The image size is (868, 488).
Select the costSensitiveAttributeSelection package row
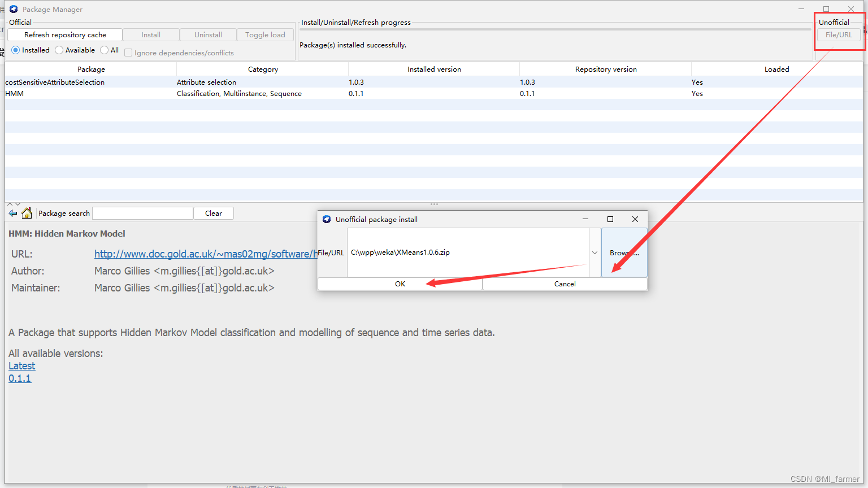coord(434,82)
